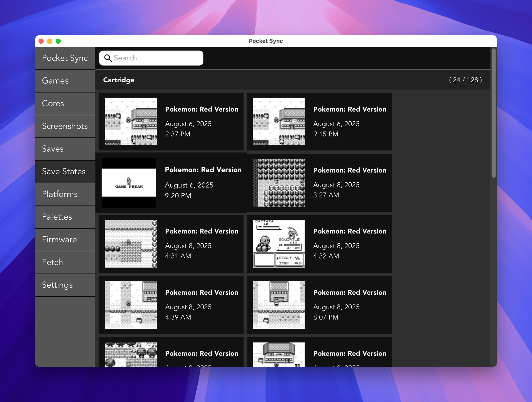Open the Cores section
This screenshot has width=532, height=402.
[x=65, y=103]
